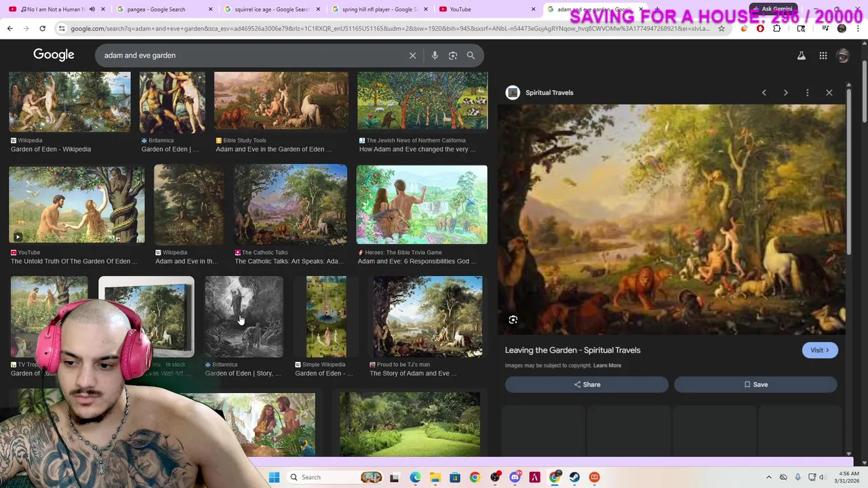Viewport: 868px width, 488px height.
Task: Open Britannica black-and-white engraving thumbnail
Action: (x=244, y=317)
